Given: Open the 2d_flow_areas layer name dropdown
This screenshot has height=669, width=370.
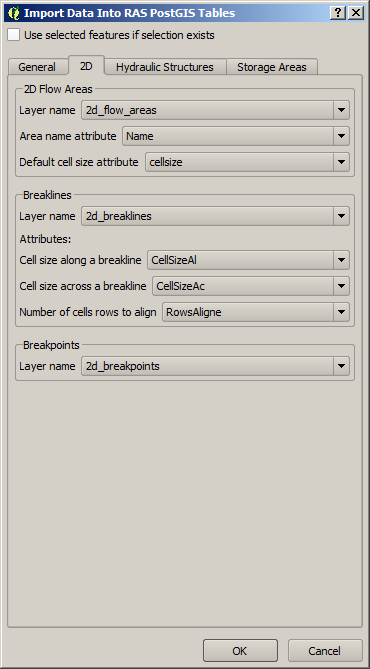Looking at the screenshot, I should tap(216, 110).
